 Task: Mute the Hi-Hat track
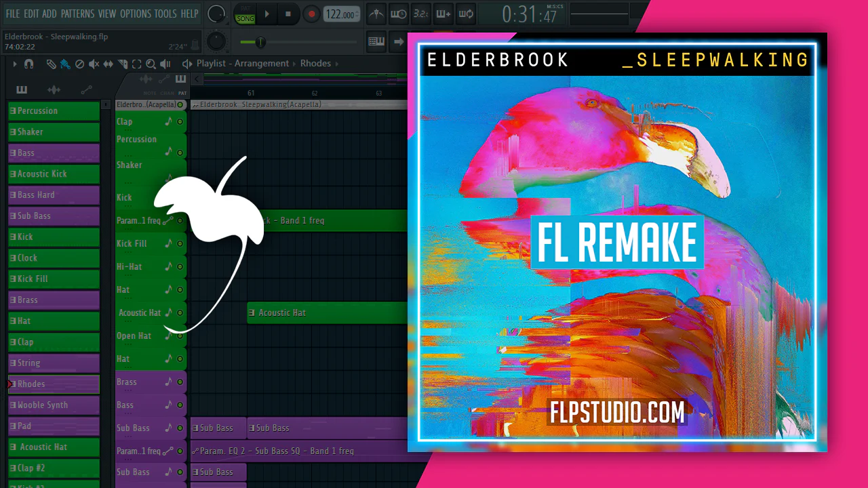coord(180,267)
